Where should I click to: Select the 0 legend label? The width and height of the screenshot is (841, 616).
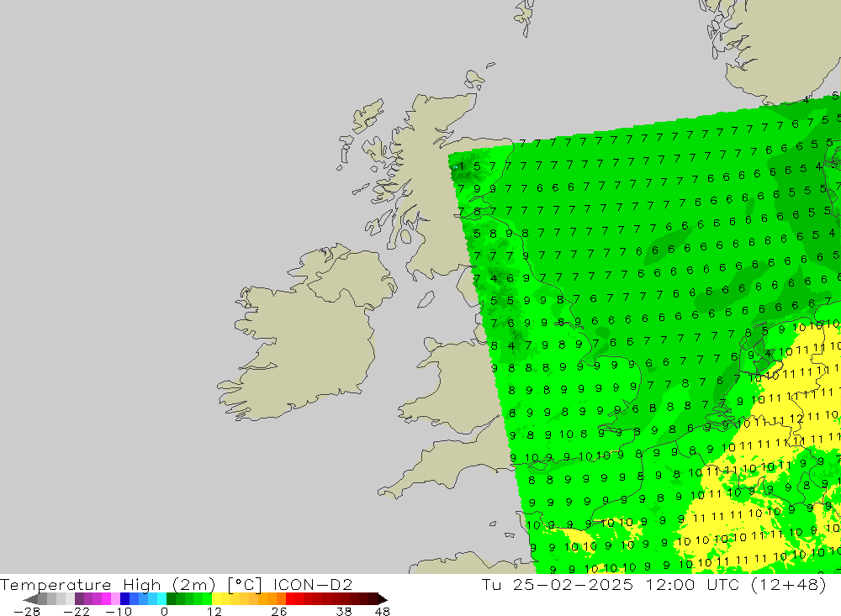[x=164, y=611]
